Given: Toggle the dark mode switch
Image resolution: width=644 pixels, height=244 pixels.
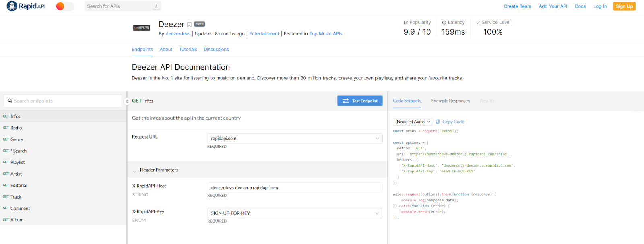Looking at the screenshot, I should pyautogui.click(x=65, y=6).
